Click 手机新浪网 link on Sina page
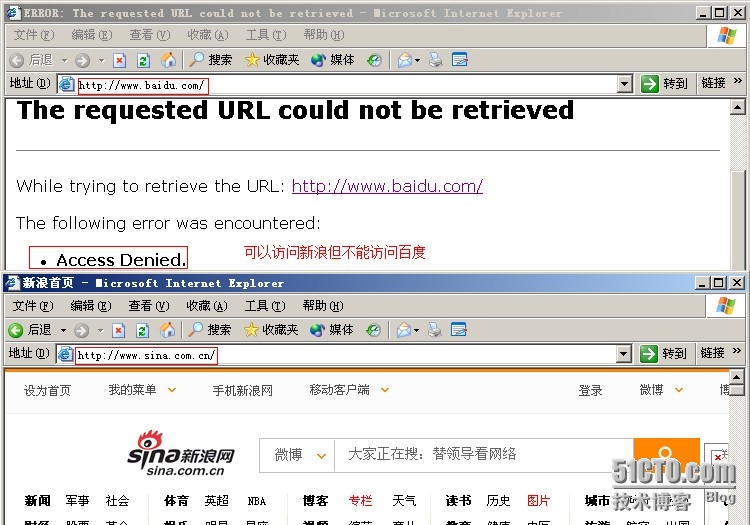The width and height of the screenshot is (750, 525). click(x=243, y=391)
